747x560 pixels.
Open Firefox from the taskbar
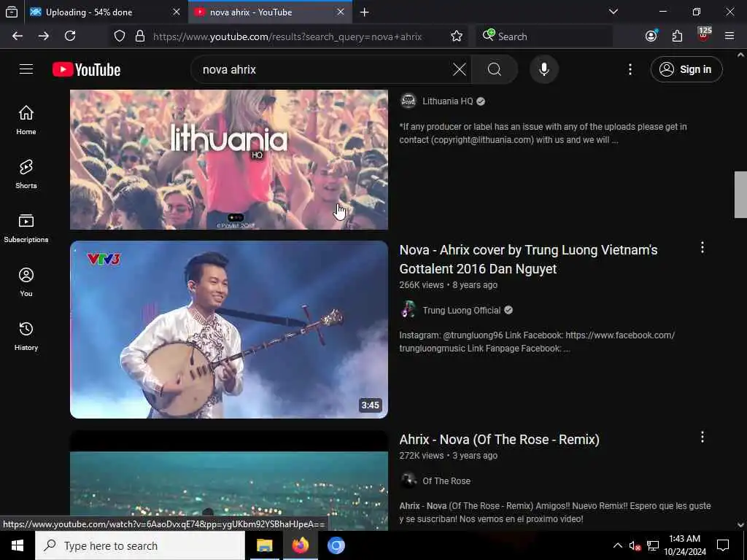pyautogui.click(x=300, y=545)
